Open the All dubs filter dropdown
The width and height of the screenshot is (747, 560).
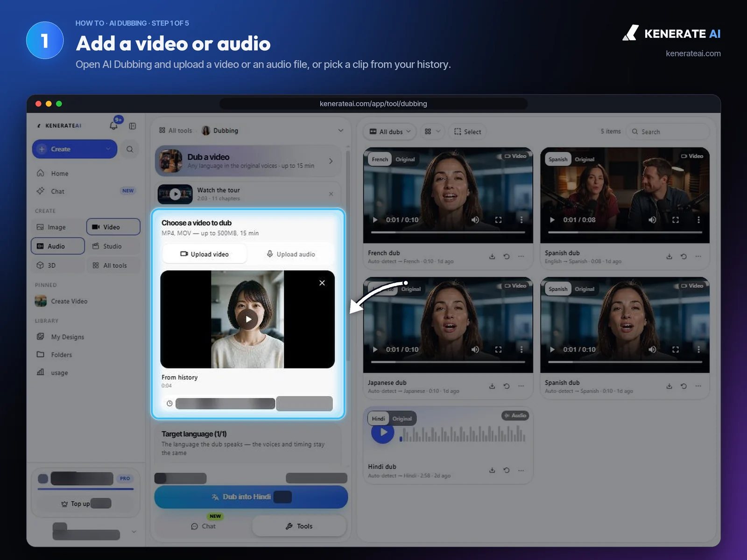(x=390, y=132)
